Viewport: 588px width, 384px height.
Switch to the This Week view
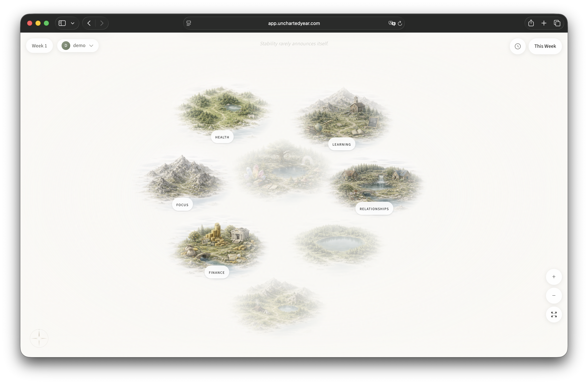pyautogui.click(x=545, y=46)
